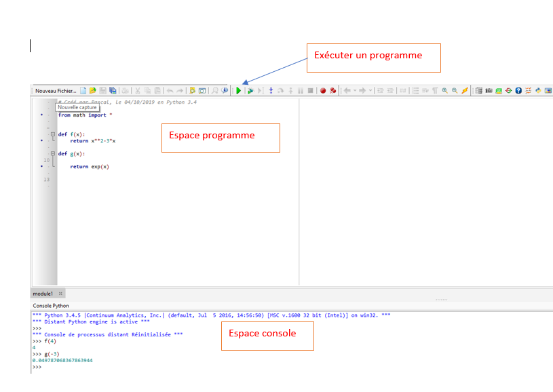Click the Nouveau Fichier... button

[56, 91]
